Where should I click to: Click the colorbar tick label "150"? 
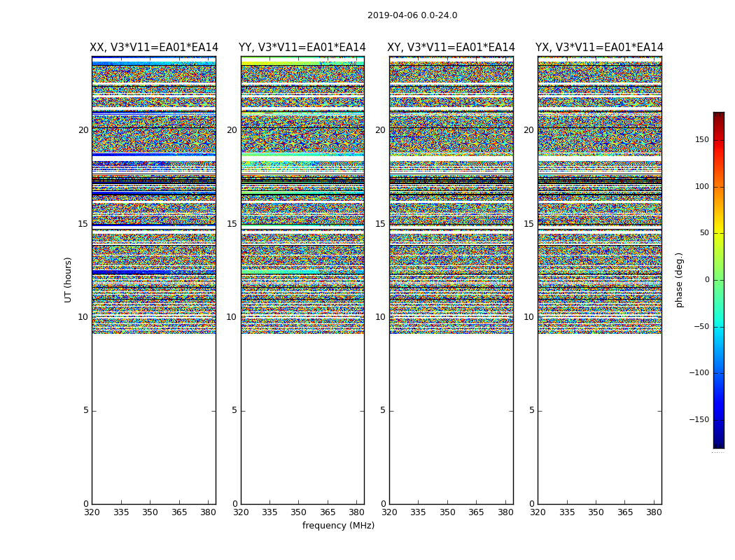(x=702, y=139)
